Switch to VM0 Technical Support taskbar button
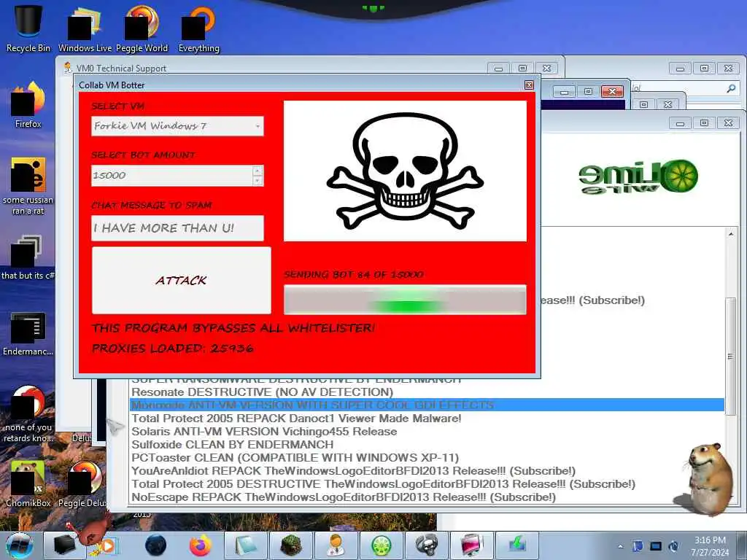This screenshot has height=560, width=747. click(336, 545)
